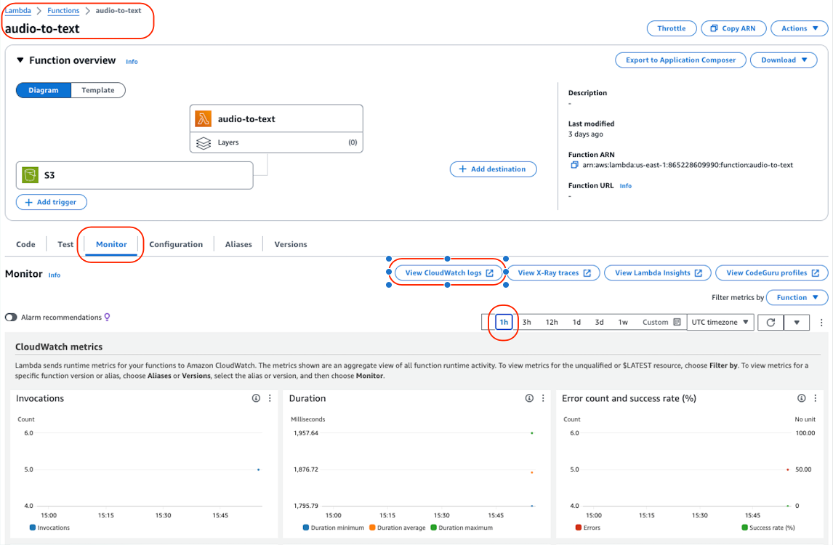
Task: Collapse the Function overview section
Action: point(20,60)
